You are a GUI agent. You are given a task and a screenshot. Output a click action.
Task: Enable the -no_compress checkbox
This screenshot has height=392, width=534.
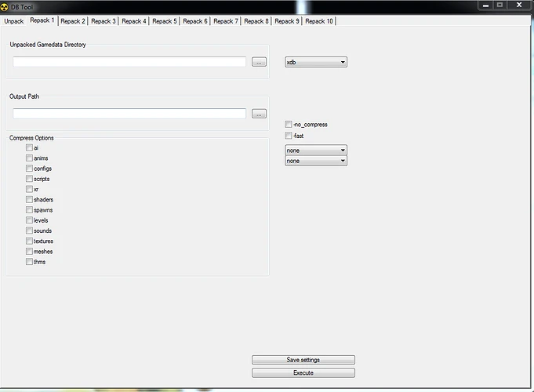289,125
